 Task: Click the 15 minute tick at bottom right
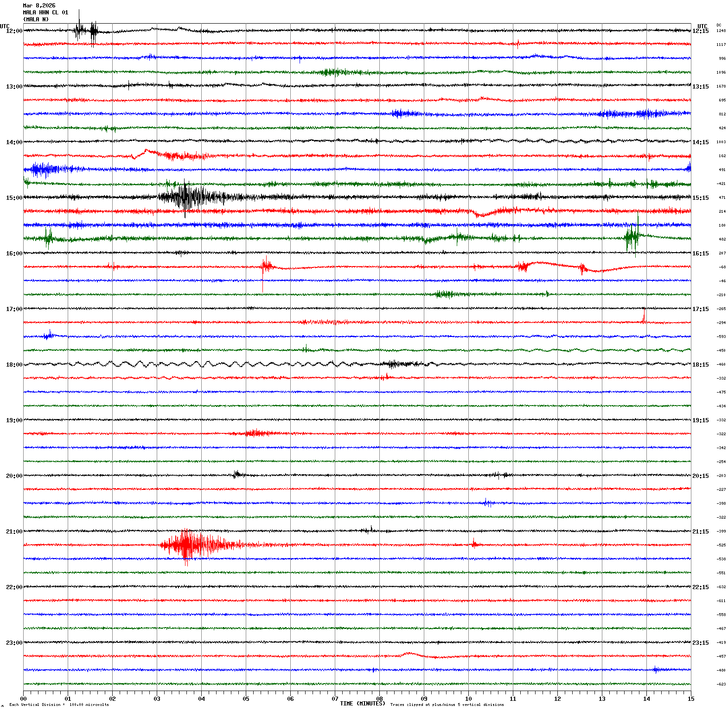690,699
